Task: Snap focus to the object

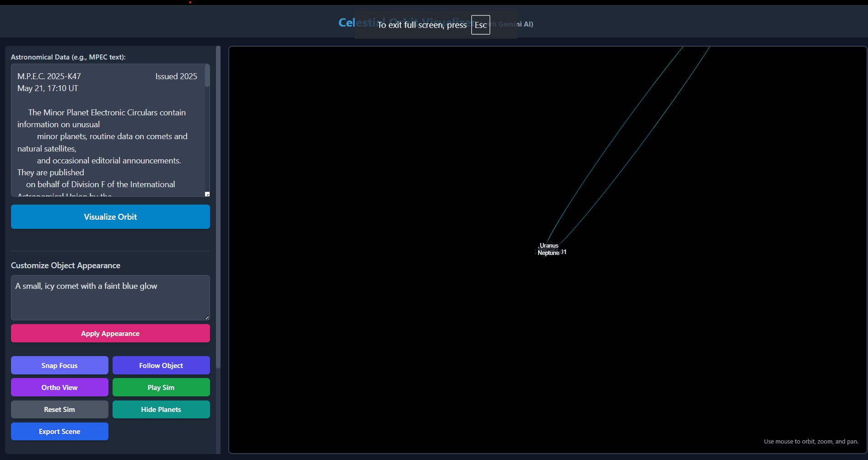Action: [59, 365]
